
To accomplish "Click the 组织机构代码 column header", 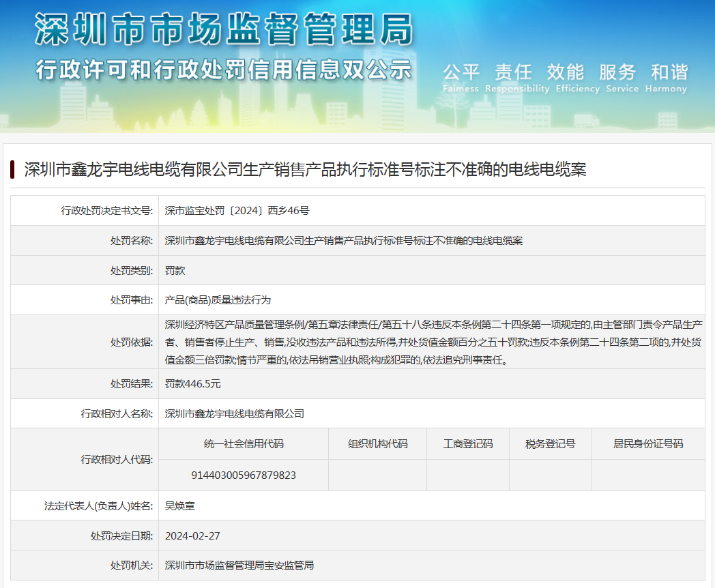I will point(377,444).
